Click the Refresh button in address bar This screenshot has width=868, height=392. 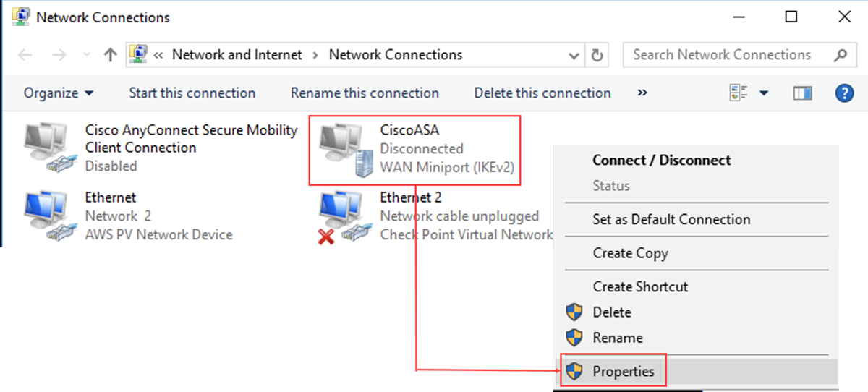(597, 55)
